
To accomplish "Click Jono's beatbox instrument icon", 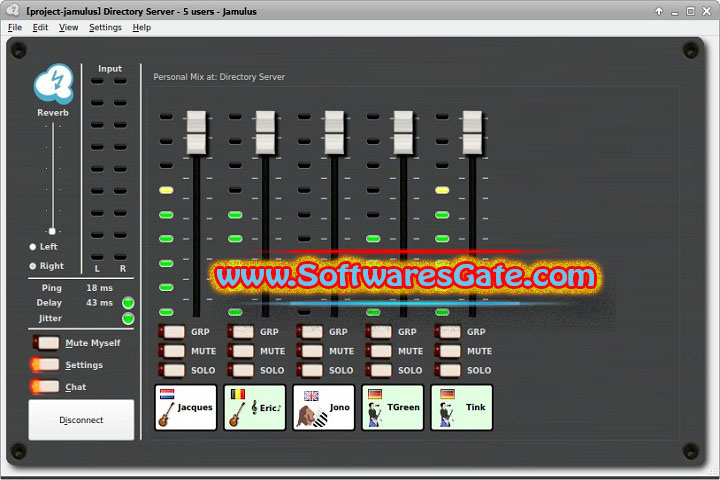I will (312, 415).
